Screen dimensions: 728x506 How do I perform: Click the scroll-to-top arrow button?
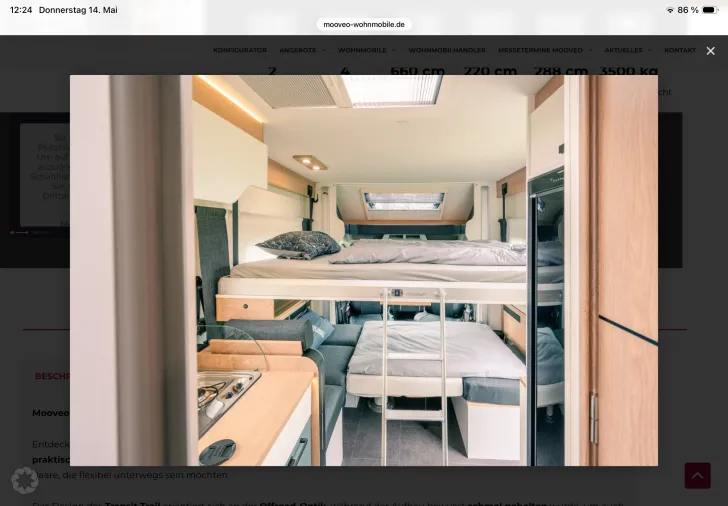click(697, 475)
